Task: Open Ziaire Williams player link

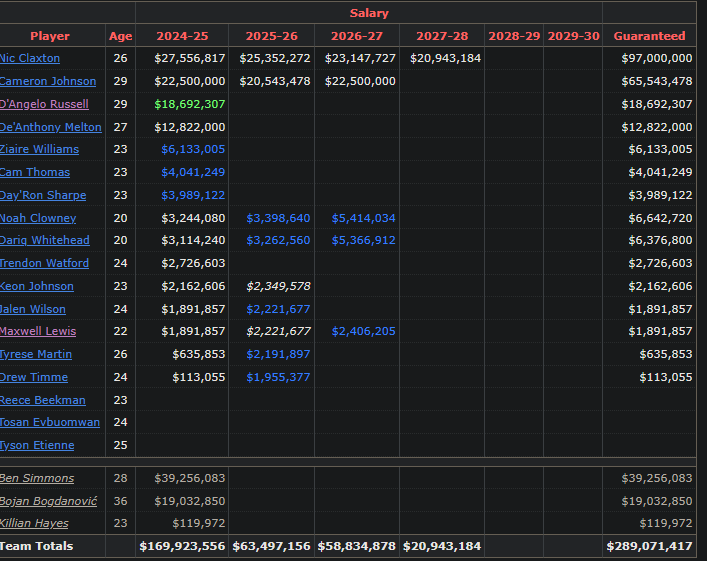Action: (x=39, y=149)
